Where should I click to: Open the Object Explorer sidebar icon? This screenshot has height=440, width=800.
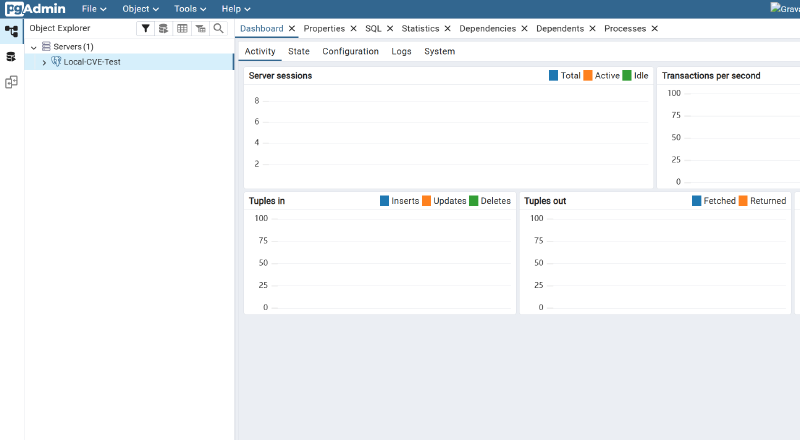click(11, 31)
